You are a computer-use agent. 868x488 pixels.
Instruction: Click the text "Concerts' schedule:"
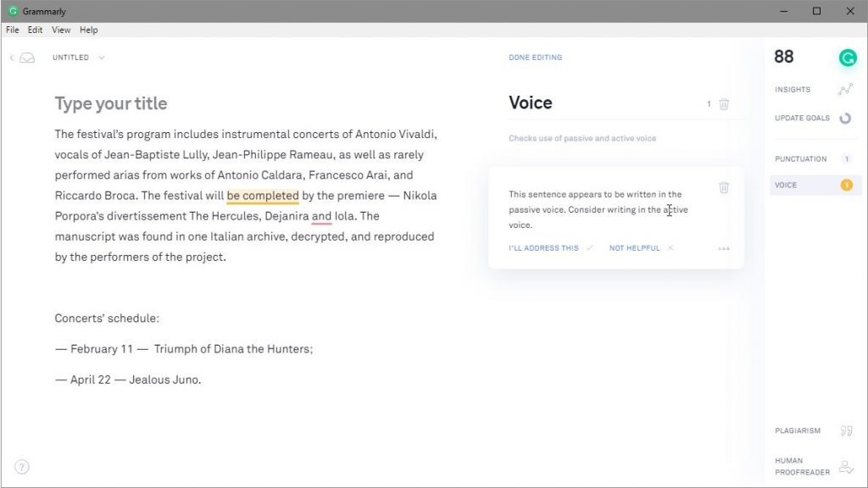tap(107, 319)
